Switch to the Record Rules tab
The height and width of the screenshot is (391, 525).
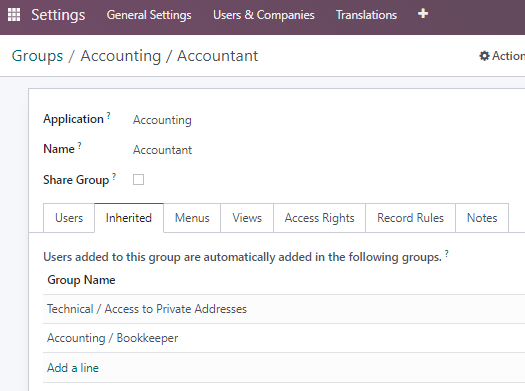point(410,218)
